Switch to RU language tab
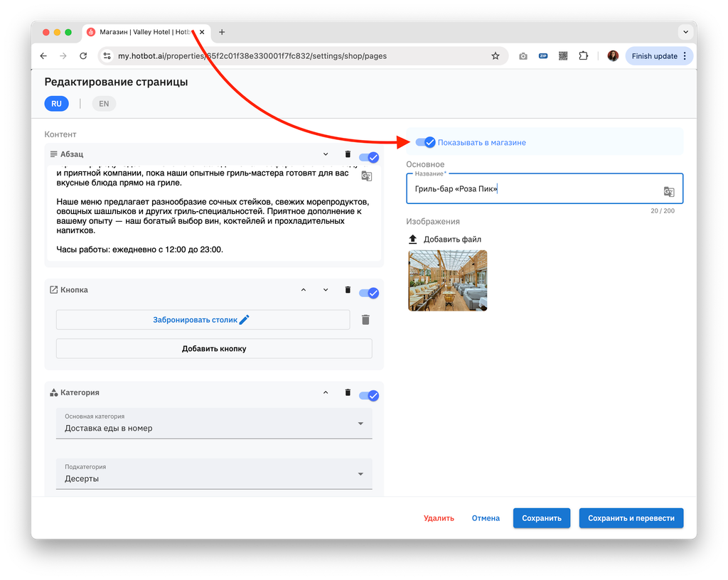This screenshot has height=580, width=728. [57, 104]
